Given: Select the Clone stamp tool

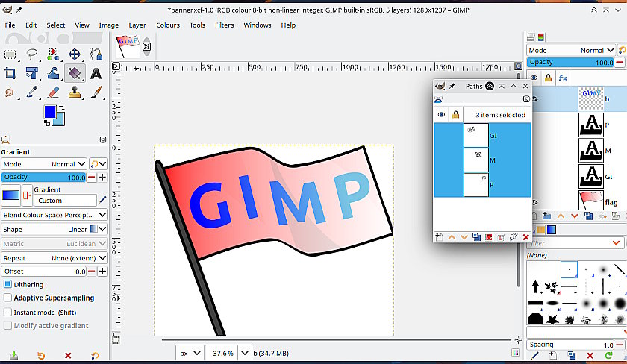Looking at the screenshot, I should 75,92.
